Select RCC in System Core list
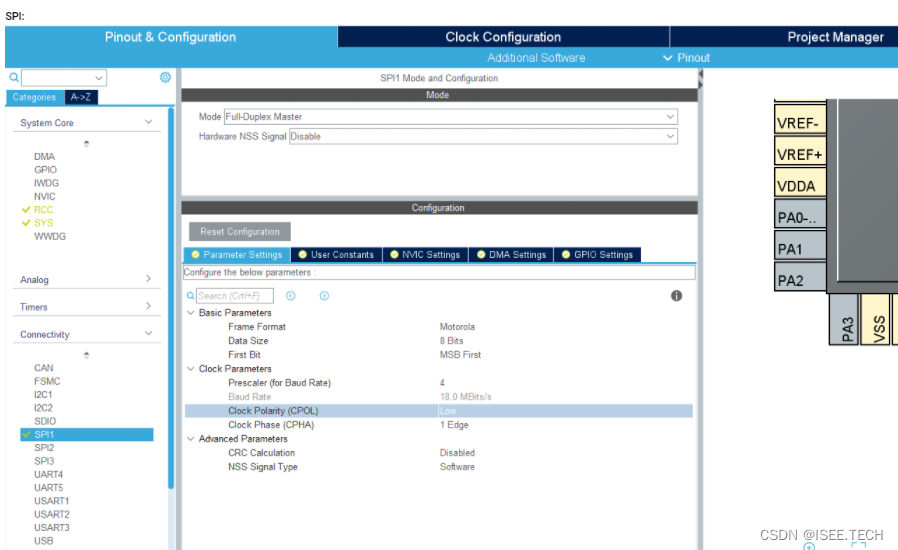 point(44,210)
